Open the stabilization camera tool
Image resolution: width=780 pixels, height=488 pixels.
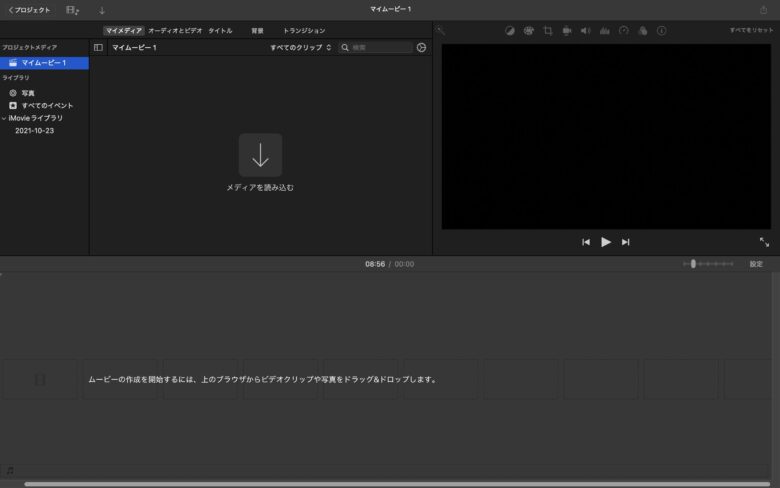[x=566, y=31]
